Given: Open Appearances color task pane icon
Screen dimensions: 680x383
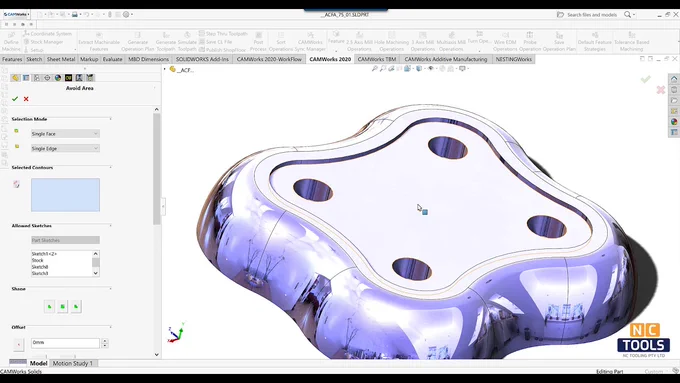Looking at the screenshot, I should point(674,121).
